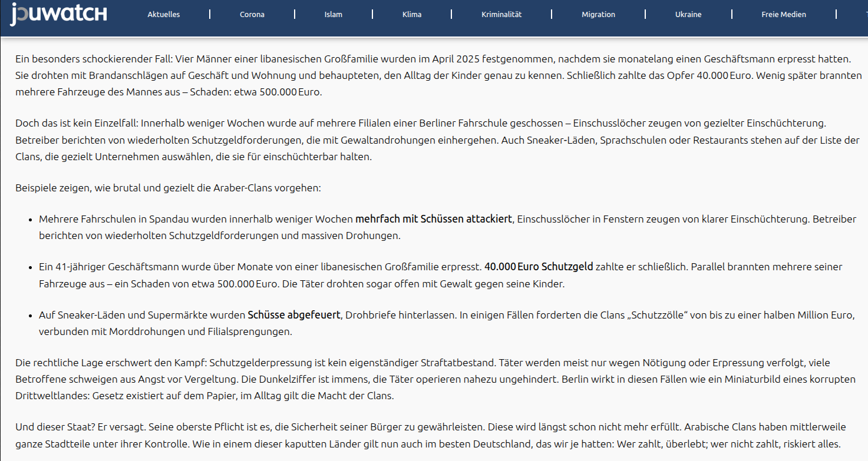Open the Migration menu item
868x461 pixels.
[x=598, y=14]
